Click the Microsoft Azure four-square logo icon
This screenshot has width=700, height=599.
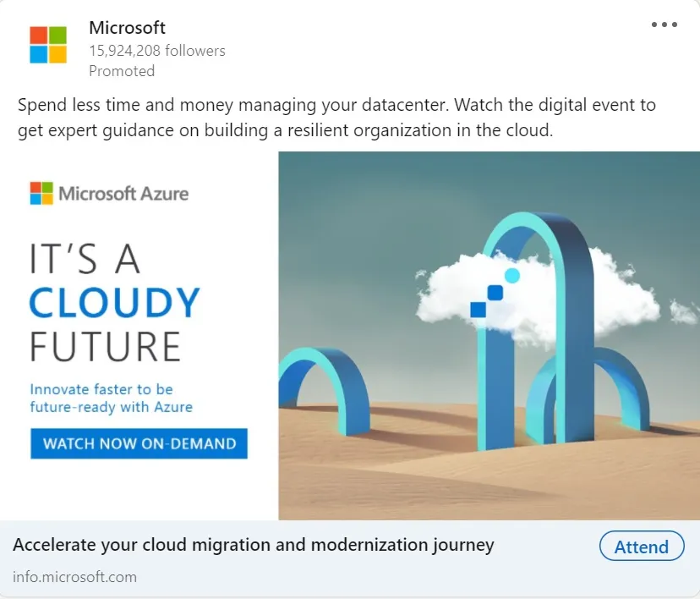pos(41,193)
